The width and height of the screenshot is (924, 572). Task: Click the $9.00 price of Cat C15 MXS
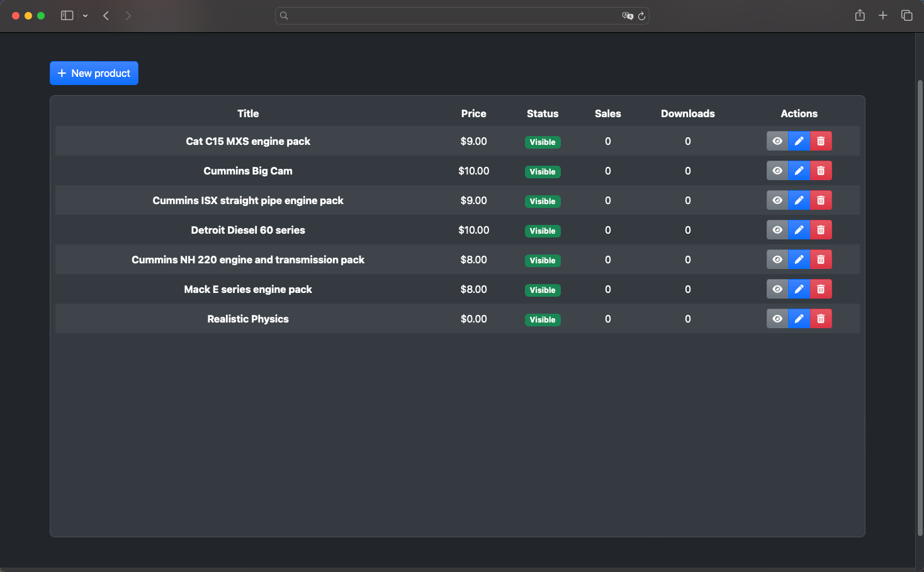[473, 141]
